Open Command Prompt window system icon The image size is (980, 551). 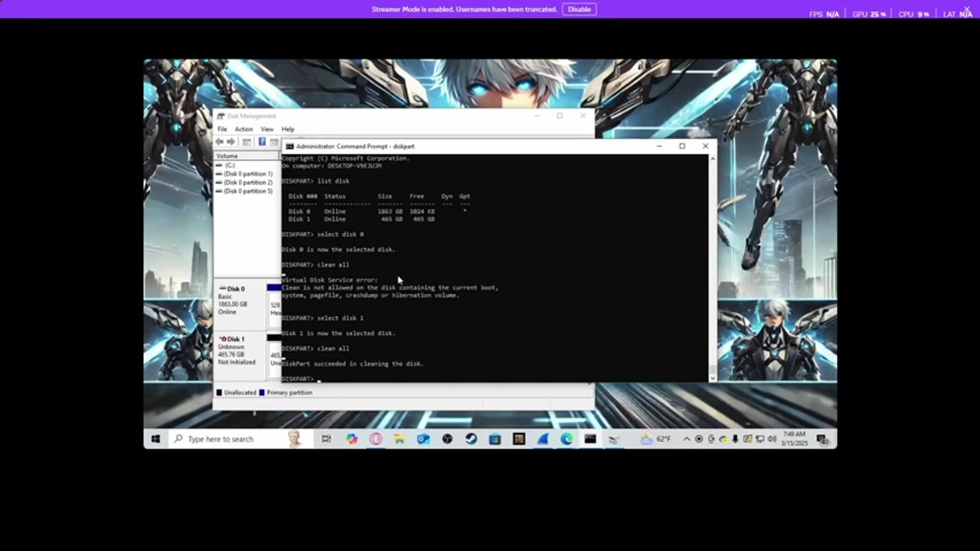(x=290, y=146)
